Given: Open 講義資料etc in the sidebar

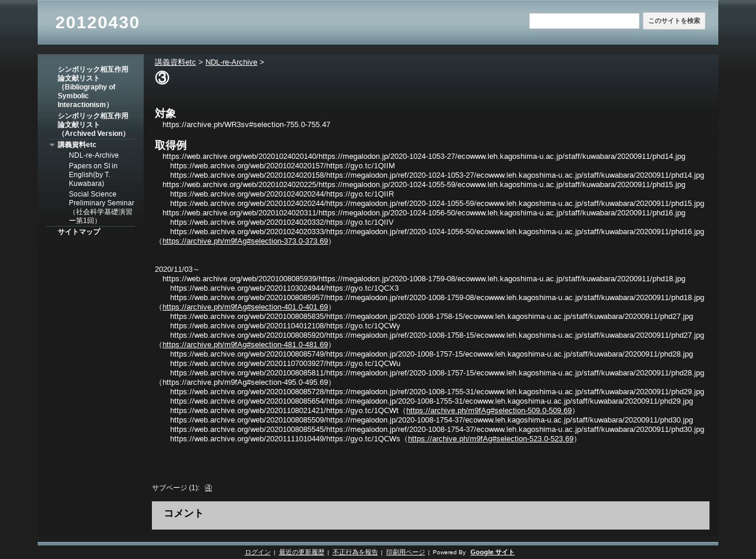Looking at the screenshot, I should 77,145.
